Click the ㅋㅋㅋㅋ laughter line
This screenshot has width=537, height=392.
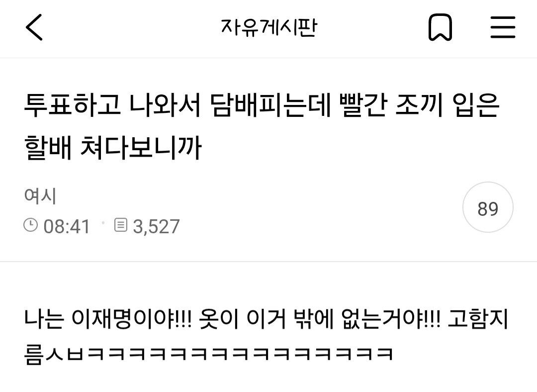coord(209,354)
